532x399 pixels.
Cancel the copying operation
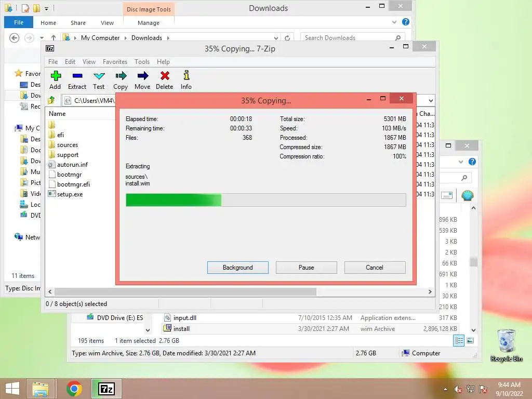(375, 268)
